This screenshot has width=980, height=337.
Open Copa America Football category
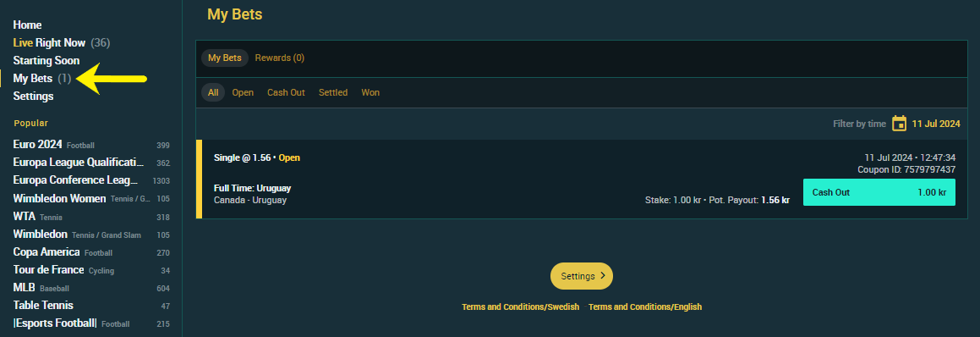[91, 252]
